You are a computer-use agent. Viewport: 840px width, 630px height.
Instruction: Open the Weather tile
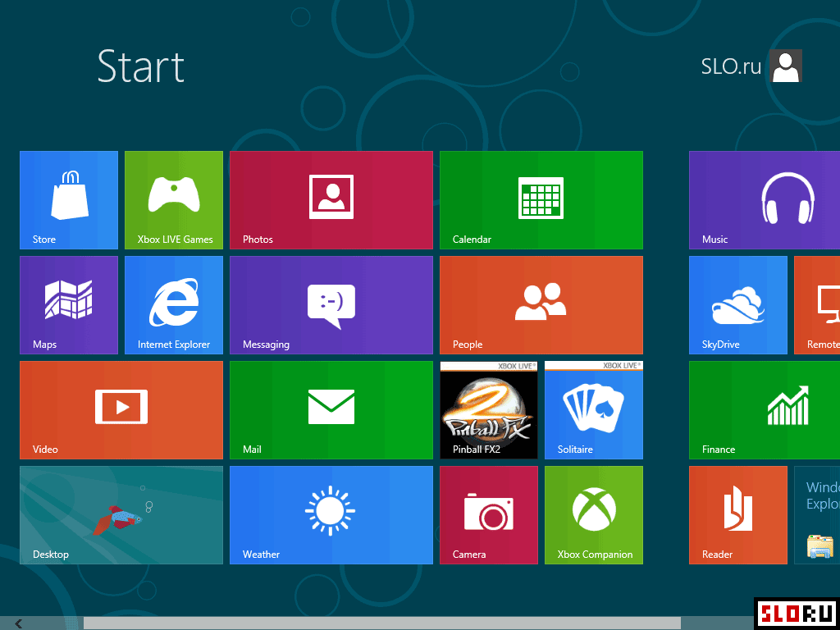[331, 515]
